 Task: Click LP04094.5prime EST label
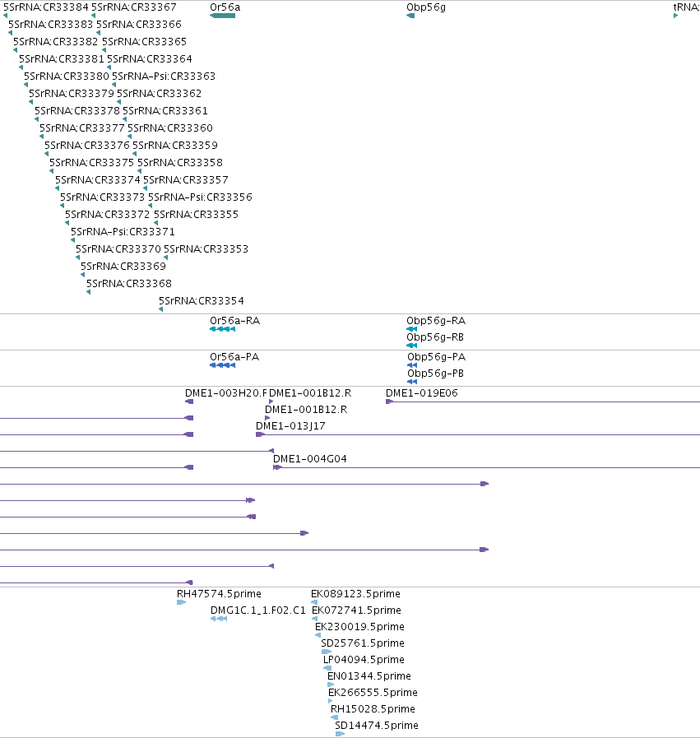click(x=364, y=660)
